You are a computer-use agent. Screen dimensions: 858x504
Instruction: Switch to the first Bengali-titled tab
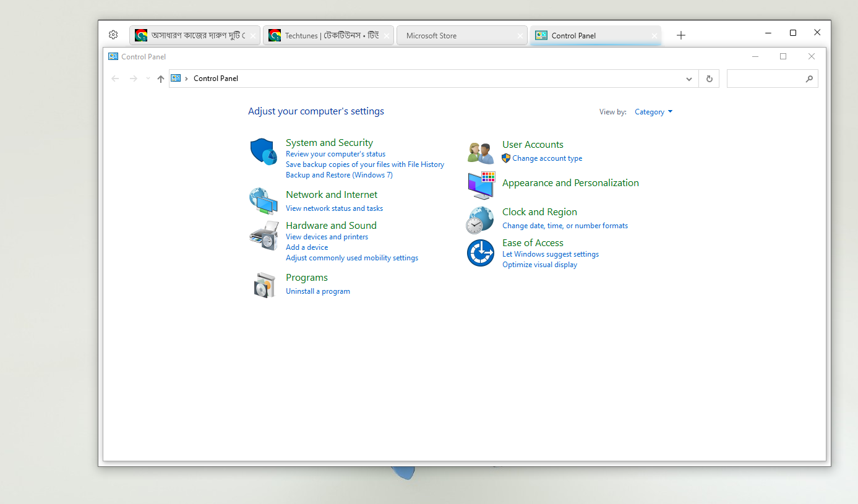pyautogui.click(x=195, y=35)
